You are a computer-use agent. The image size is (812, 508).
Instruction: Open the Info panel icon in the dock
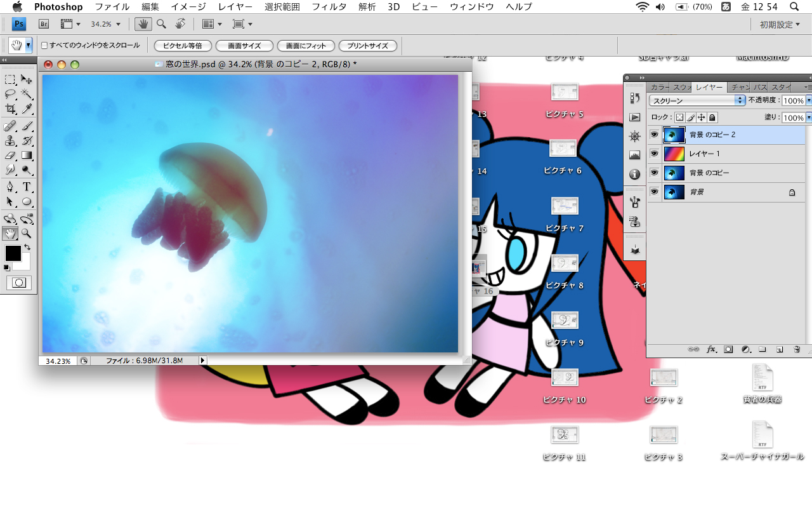[634, 175]
